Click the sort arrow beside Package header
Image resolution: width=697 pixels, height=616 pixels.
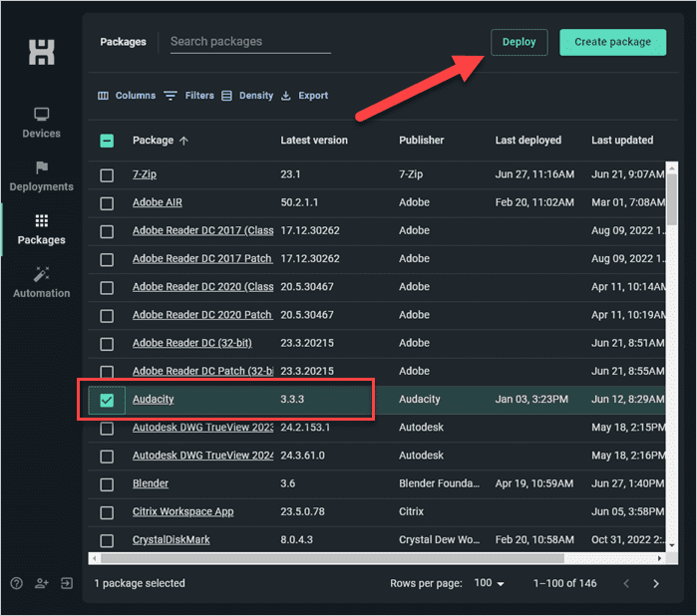click(x=184, y=141)
